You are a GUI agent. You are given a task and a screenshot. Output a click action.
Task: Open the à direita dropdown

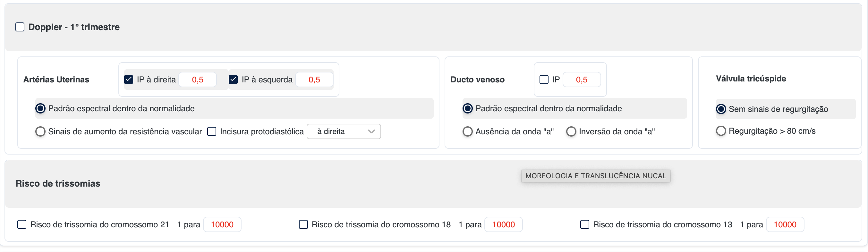[x=343, y=131]
